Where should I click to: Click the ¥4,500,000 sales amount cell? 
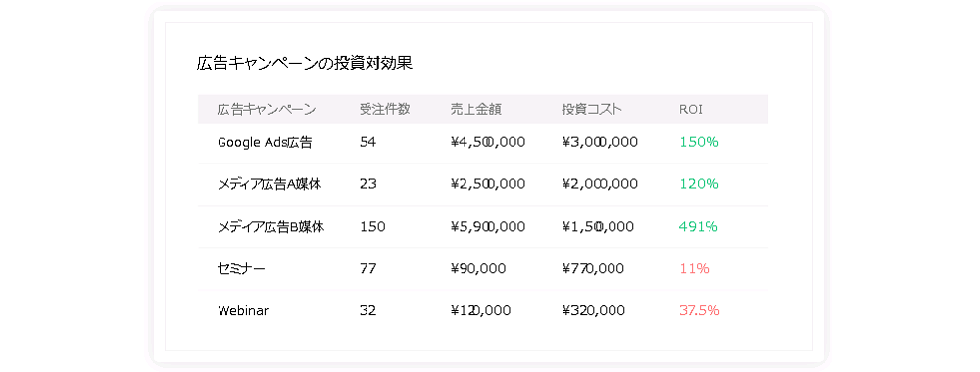click(487, 142)
